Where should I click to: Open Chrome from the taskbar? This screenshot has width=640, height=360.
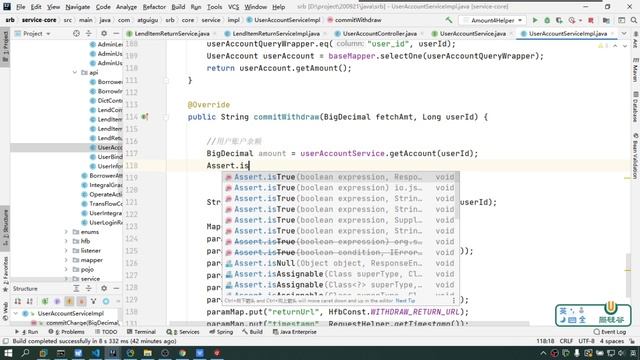182,353
